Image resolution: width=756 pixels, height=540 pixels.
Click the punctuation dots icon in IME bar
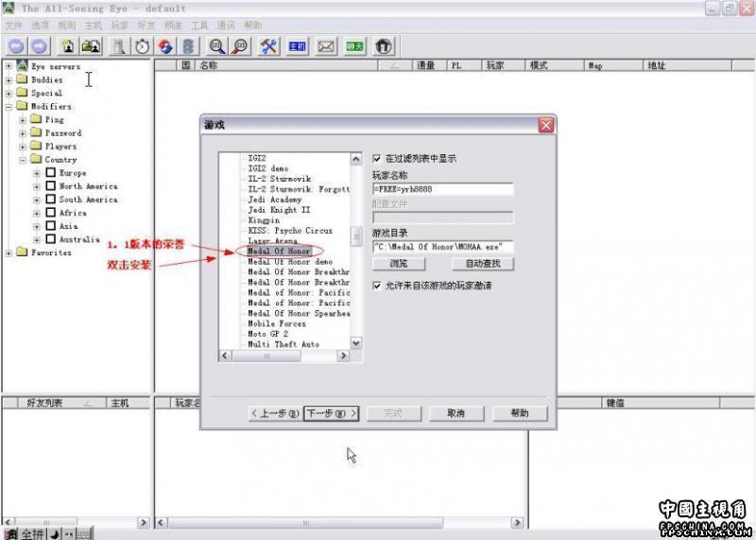coord(69,534)
